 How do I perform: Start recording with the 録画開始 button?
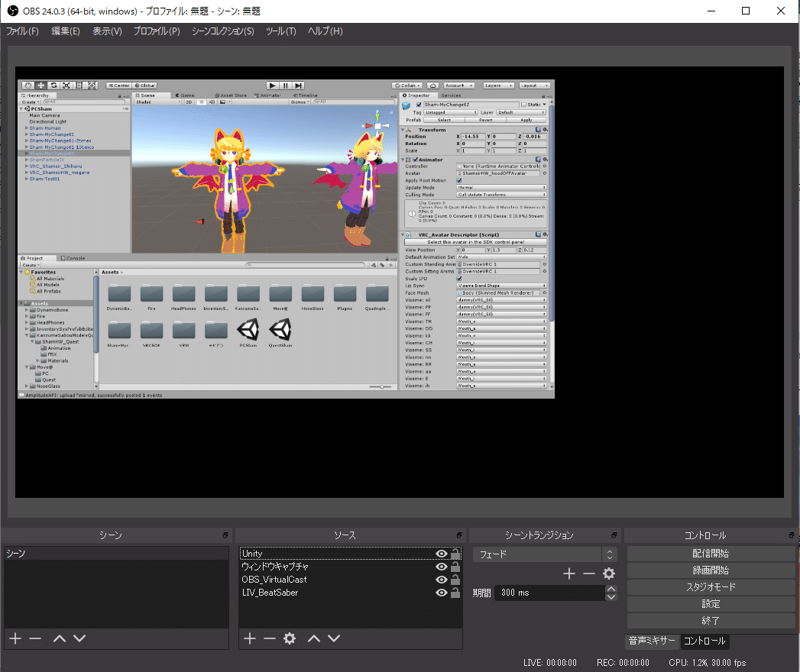coord(711,570)
